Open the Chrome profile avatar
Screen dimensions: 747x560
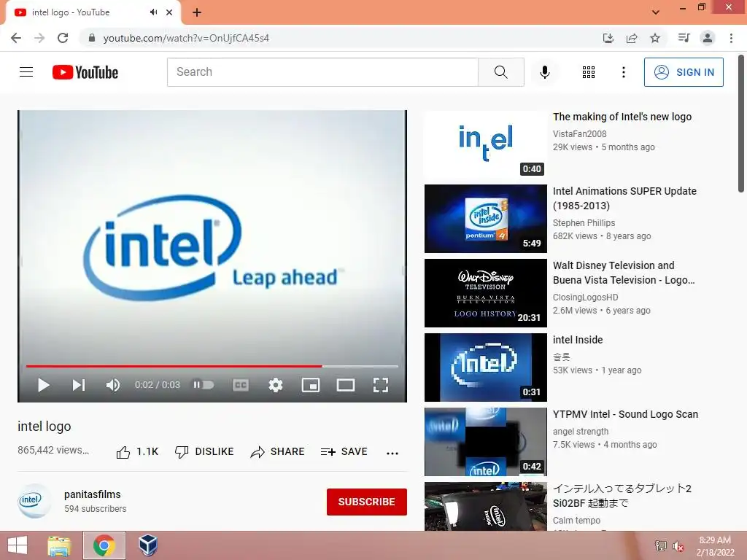click(x=708, y=38)
